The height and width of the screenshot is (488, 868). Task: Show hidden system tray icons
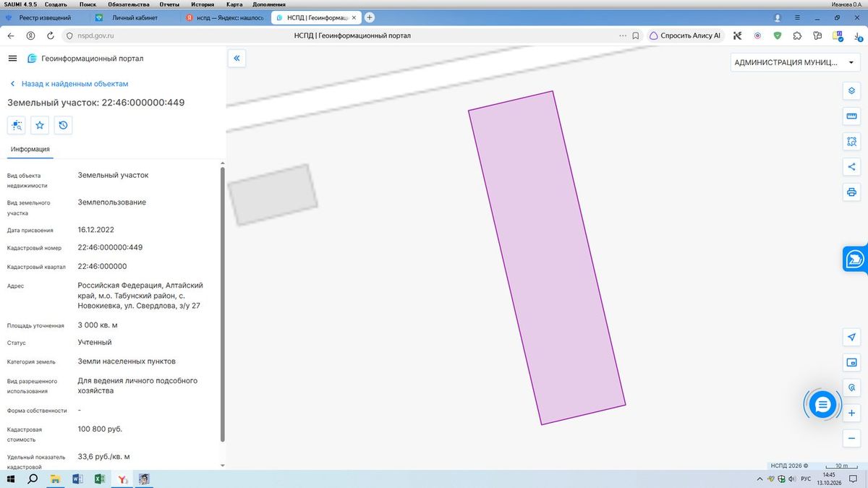point(759,479)
